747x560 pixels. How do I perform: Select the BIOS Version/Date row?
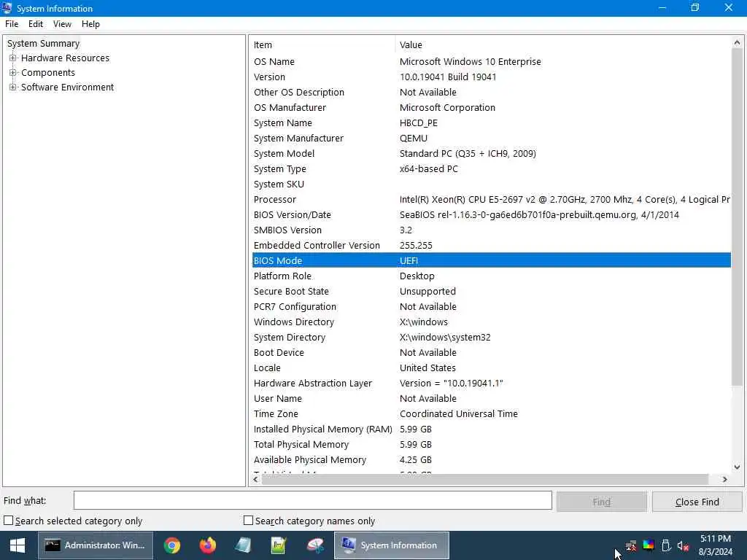(491, 215)
